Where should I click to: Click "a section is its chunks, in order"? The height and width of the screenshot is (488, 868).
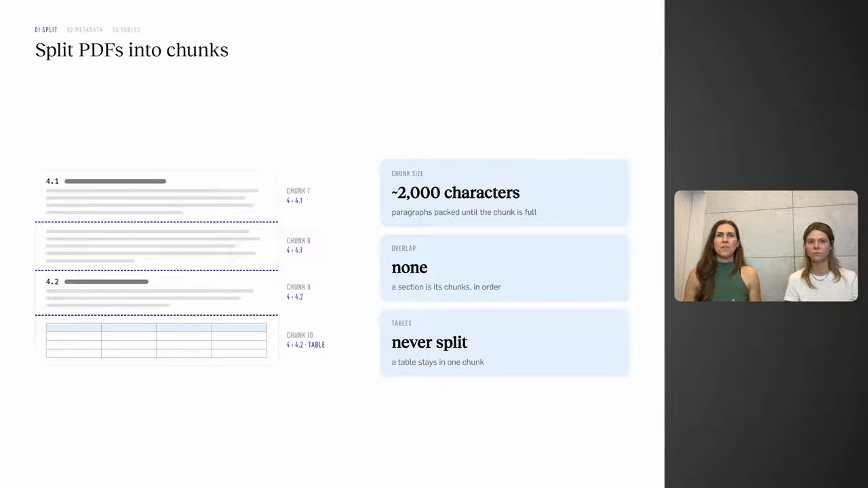point(446,287)
